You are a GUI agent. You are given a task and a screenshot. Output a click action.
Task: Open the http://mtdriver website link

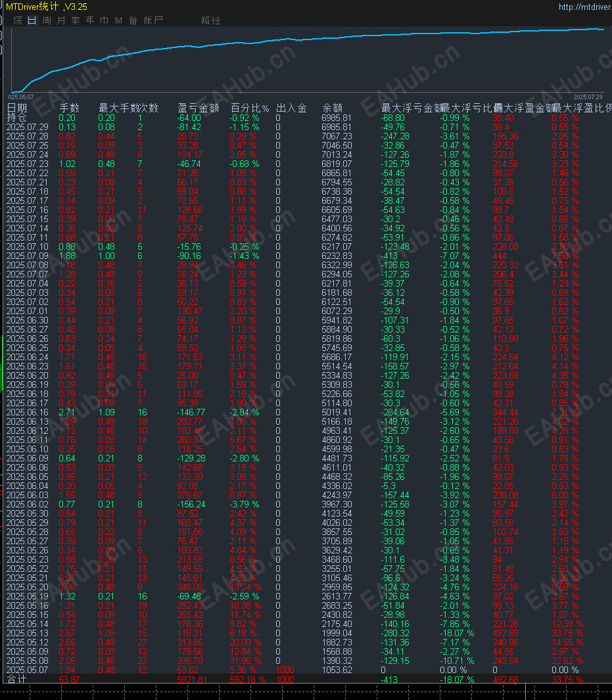(x=585, y=7)
